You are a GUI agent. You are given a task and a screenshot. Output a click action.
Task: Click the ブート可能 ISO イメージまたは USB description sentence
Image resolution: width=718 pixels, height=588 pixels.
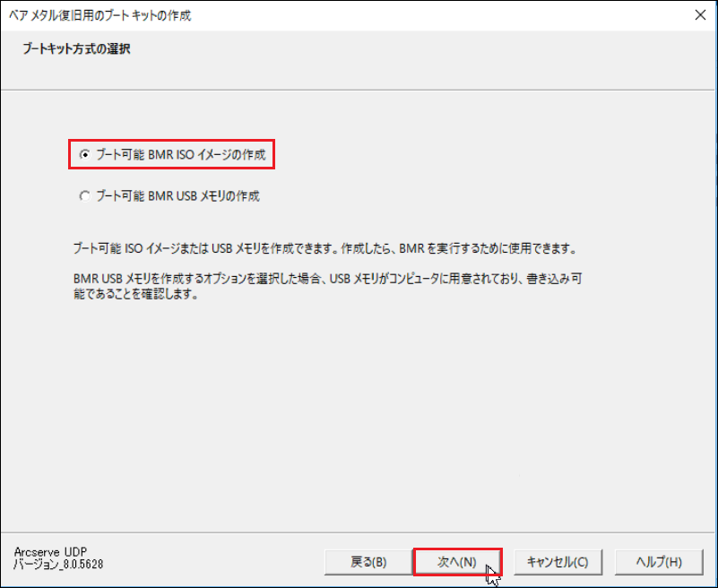(x=324, y=249)
